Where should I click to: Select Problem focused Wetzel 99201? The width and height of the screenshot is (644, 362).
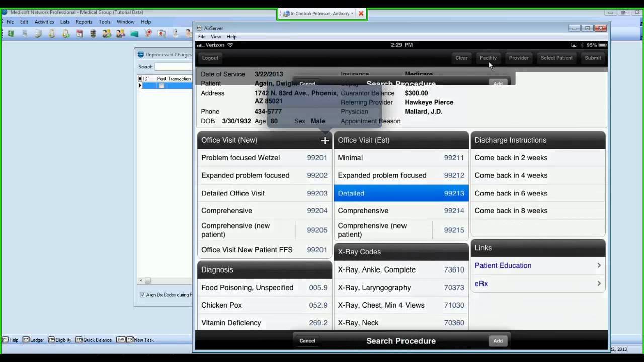[x=265, y=158]
